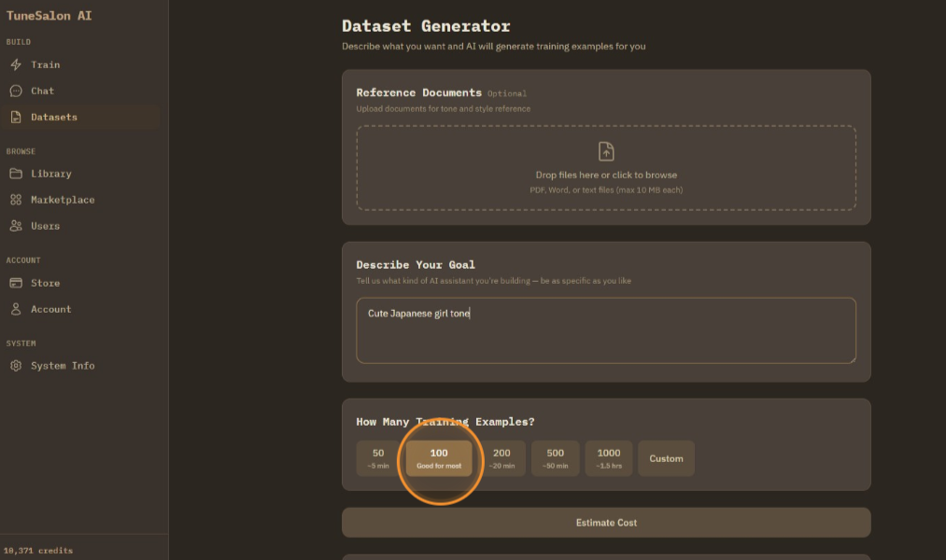The width and height of the screenshot is (946, 560).
Task: Click the TuneSalon AI logo text
Action: [49, 16]
